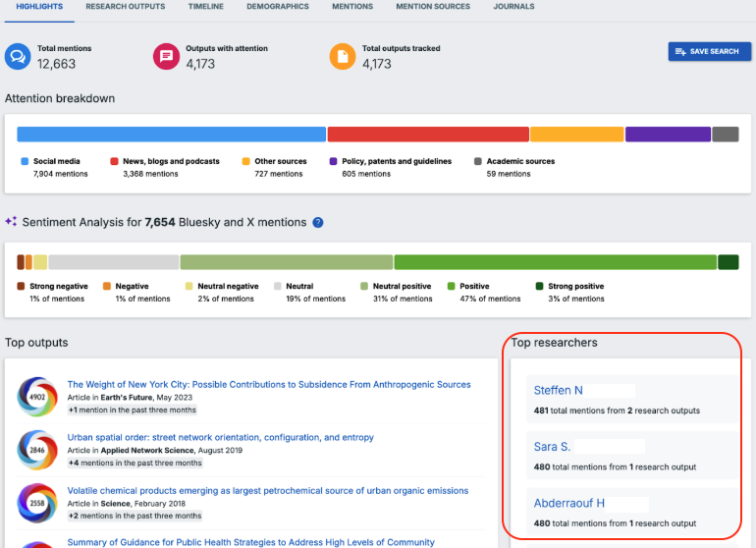Switch to the Research Outputs tab
The width and height of the screenshot is (756, 548).
[126, 7]
